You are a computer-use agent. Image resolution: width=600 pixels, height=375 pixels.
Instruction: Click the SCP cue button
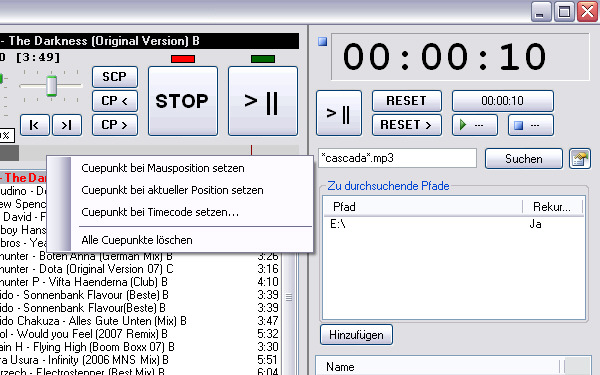(115, 77)
